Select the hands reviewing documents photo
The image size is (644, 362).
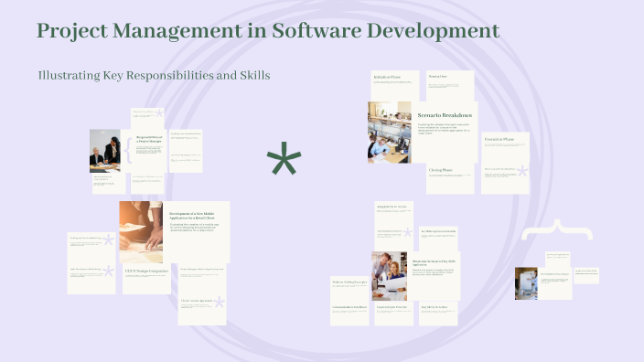141,232
